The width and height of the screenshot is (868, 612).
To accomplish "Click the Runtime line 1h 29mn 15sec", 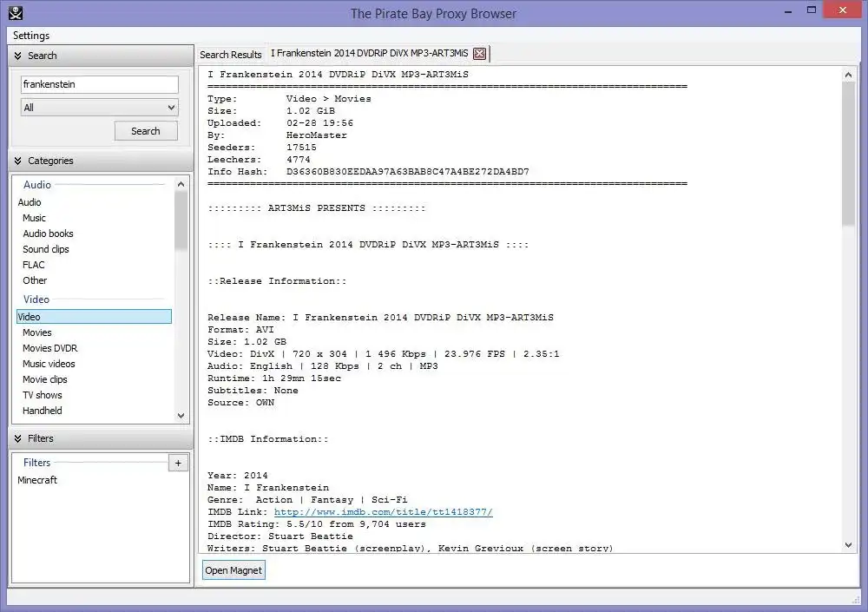I will (x=274, y=378).
